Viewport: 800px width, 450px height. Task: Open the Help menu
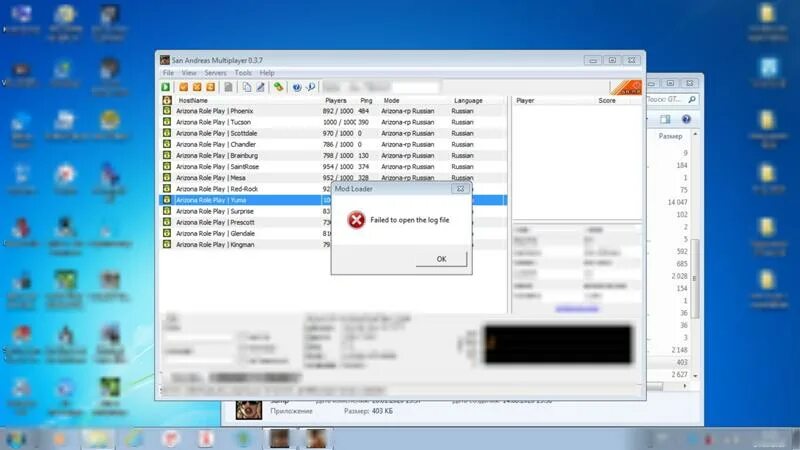point(267,73)
